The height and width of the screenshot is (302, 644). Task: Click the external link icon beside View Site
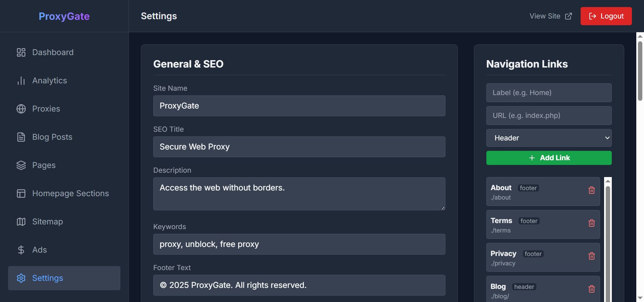[569, 16]
